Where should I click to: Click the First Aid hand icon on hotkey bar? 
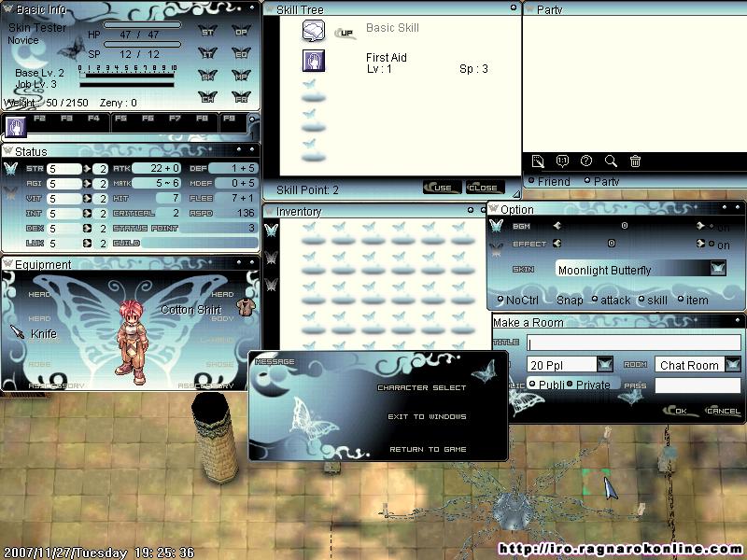coord(16,127)
